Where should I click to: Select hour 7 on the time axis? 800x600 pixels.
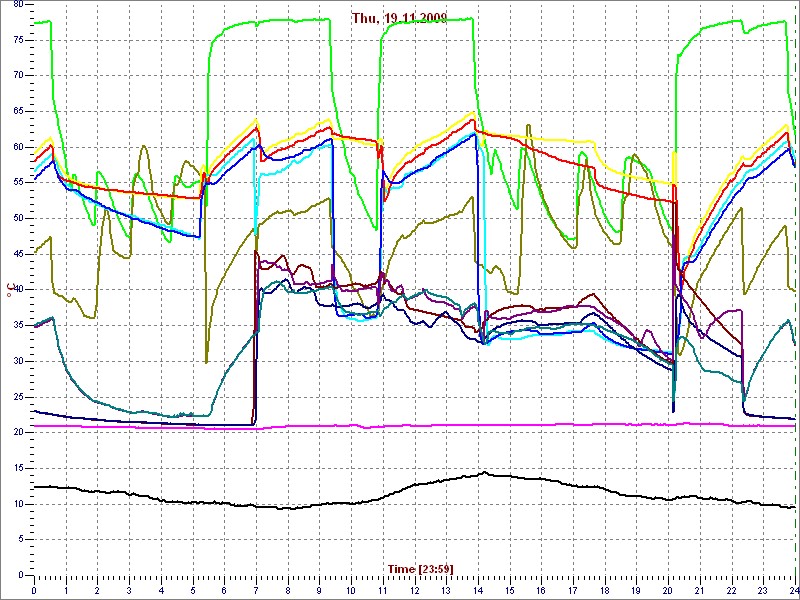click(x=256, y=591)
